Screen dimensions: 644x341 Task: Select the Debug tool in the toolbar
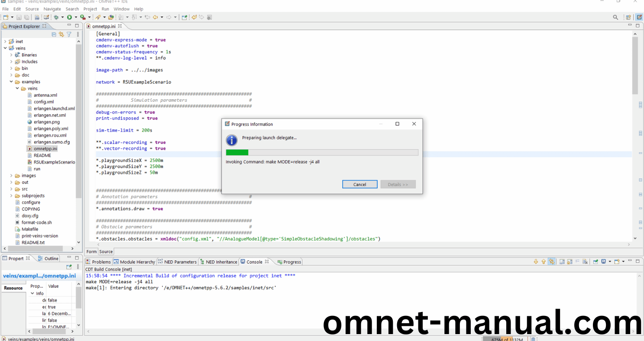point(56,17)
